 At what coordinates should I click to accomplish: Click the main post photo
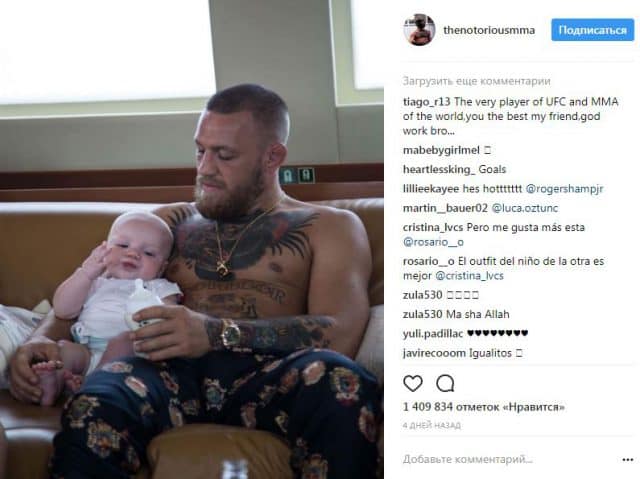(x=192, y=240)
